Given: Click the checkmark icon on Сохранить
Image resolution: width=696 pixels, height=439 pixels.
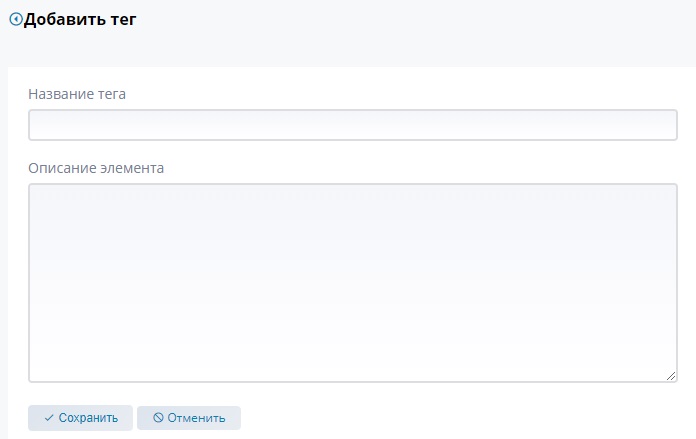Looking at the screenshot, I should pyautogui.click(x=49, y=418).
